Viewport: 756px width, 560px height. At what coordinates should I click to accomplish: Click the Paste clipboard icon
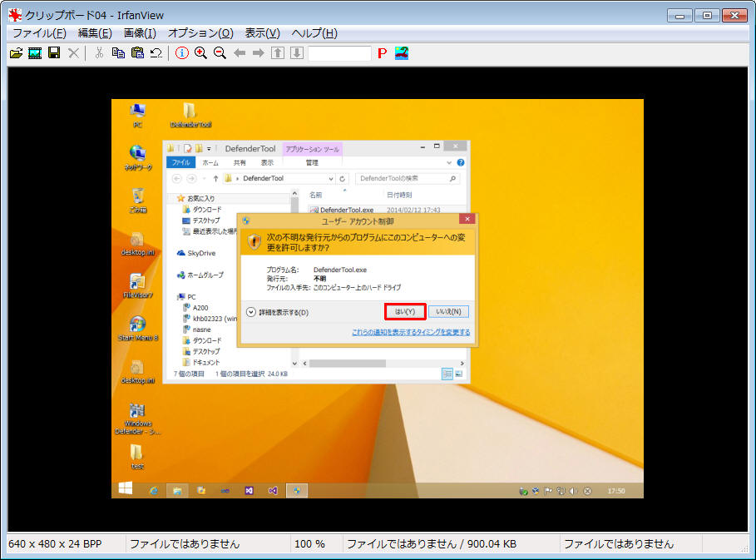(137, 53)
